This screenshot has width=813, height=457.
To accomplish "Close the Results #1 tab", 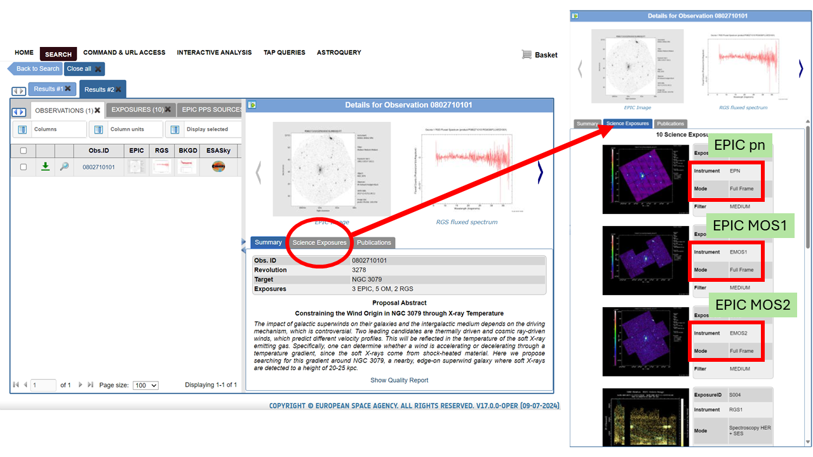I will 68,89.
